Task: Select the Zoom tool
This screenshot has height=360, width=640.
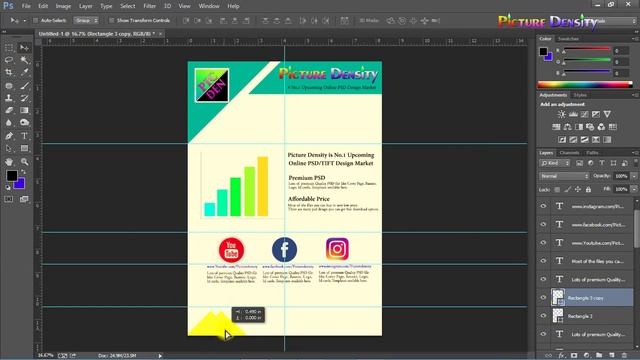Action: (x=24, y=162)
